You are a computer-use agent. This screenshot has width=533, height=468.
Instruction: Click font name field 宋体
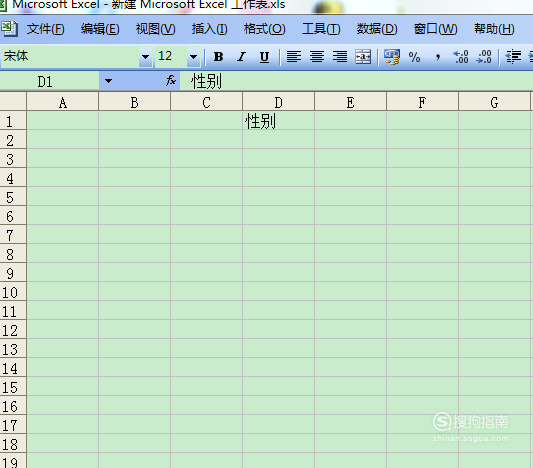pyautogui.click(x=70, y=57)
